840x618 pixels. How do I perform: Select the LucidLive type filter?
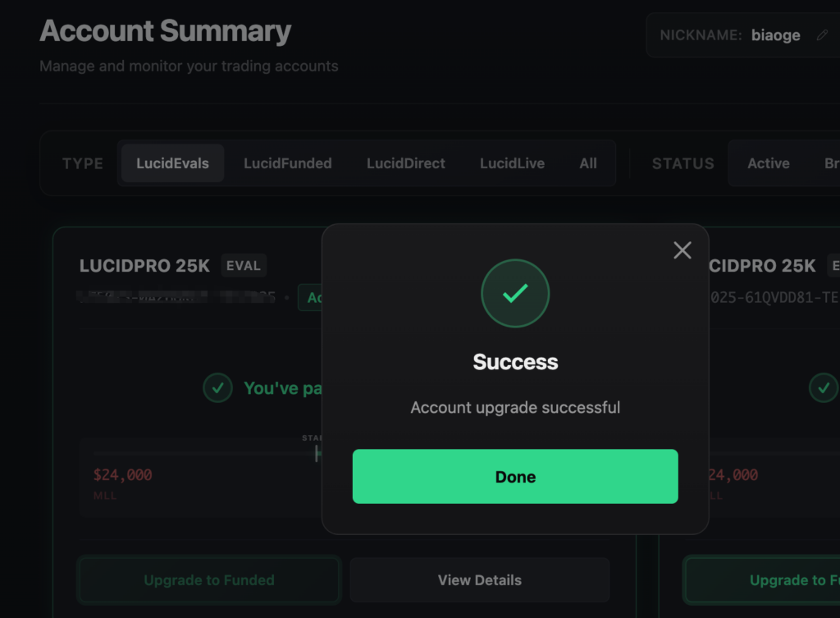(x=512, y=163)
